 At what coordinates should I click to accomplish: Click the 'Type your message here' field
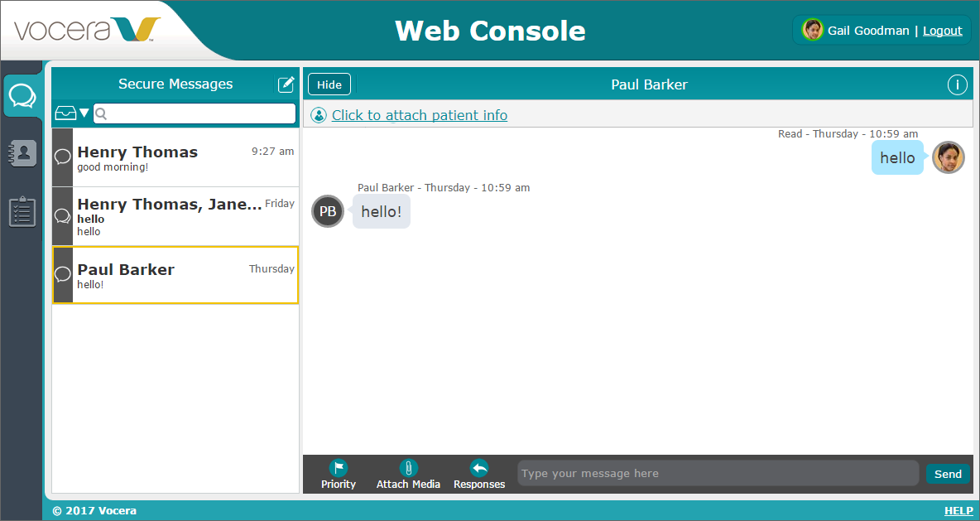coord(718,474)
